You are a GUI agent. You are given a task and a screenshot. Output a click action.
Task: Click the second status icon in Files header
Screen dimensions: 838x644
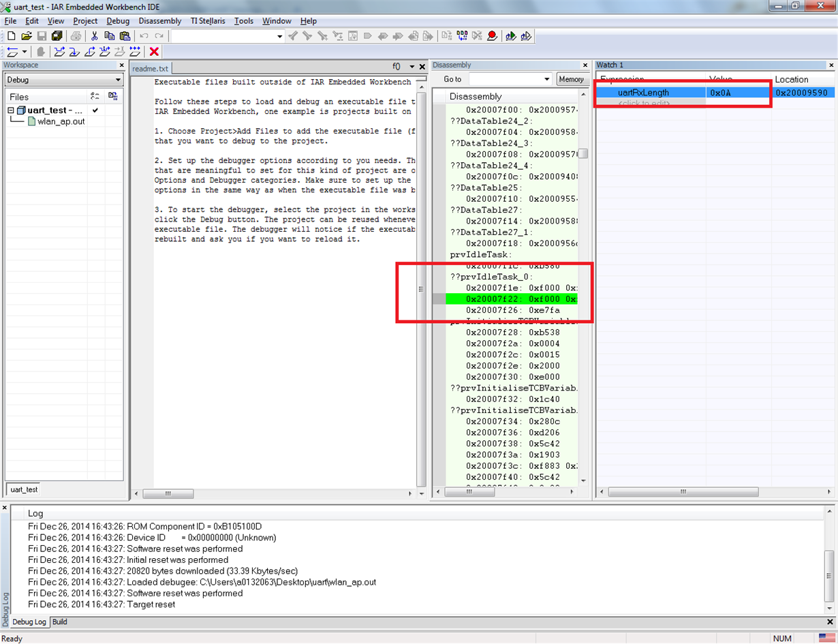click(x=114, y=97)
